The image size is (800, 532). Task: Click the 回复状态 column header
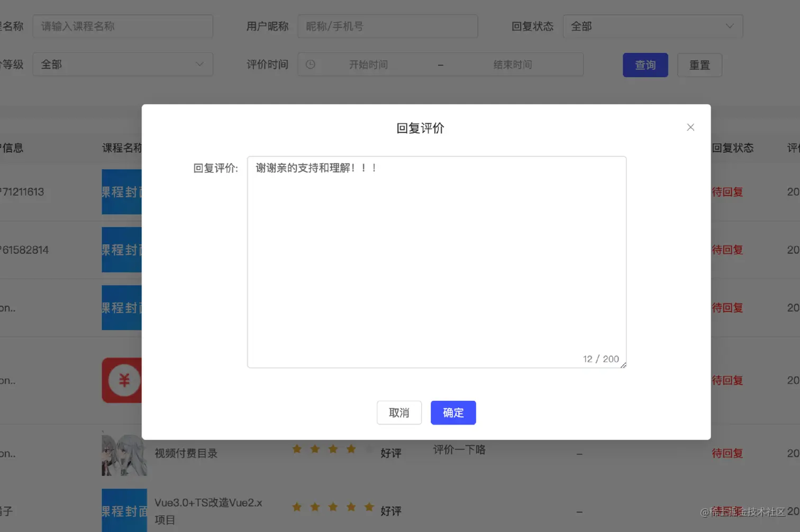coord(733,148)
